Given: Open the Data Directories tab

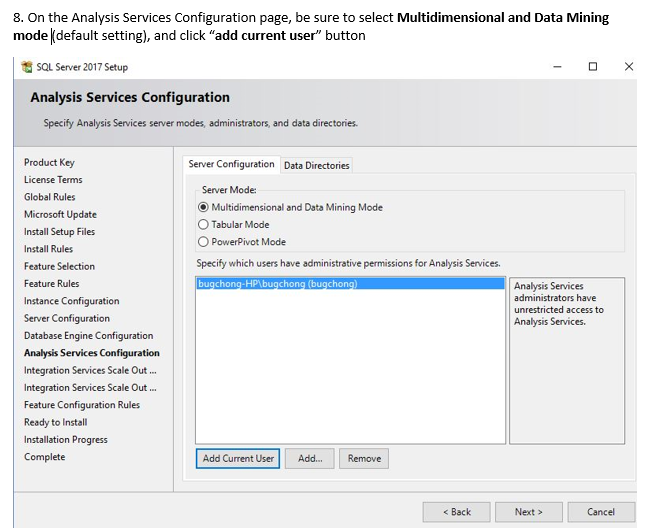Looking at the screenshot, I should coord(316,165).
